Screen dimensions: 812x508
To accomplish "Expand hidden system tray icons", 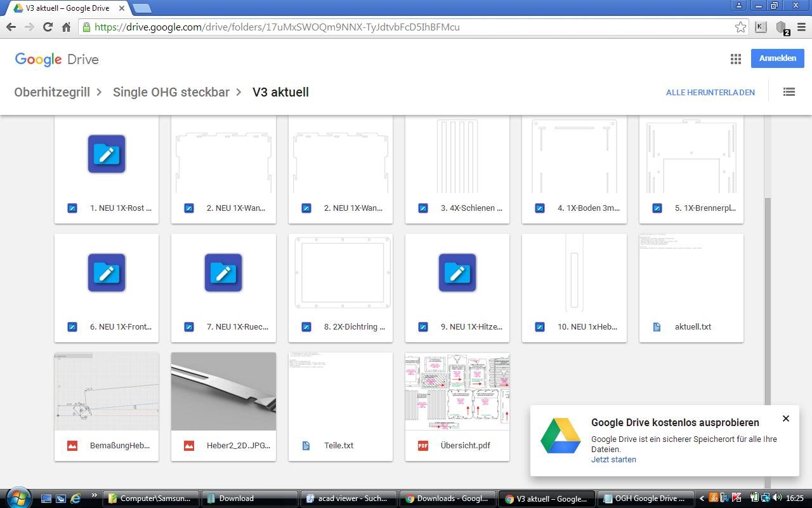I will pos(701,498).
